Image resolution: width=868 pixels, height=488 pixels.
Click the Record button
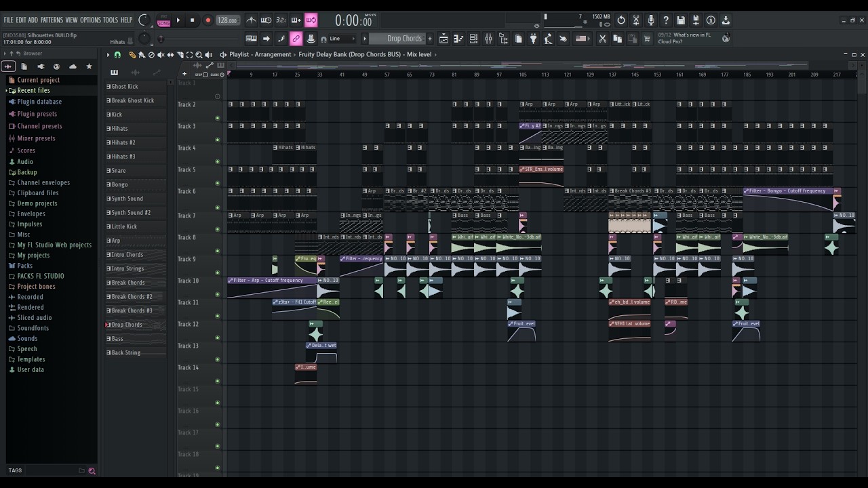point(208,20)
